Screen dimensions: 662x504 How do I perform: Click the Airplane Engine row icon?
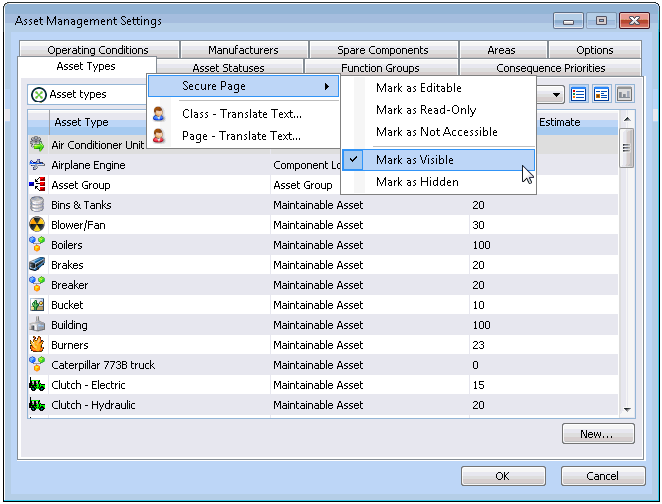[37, 165]
